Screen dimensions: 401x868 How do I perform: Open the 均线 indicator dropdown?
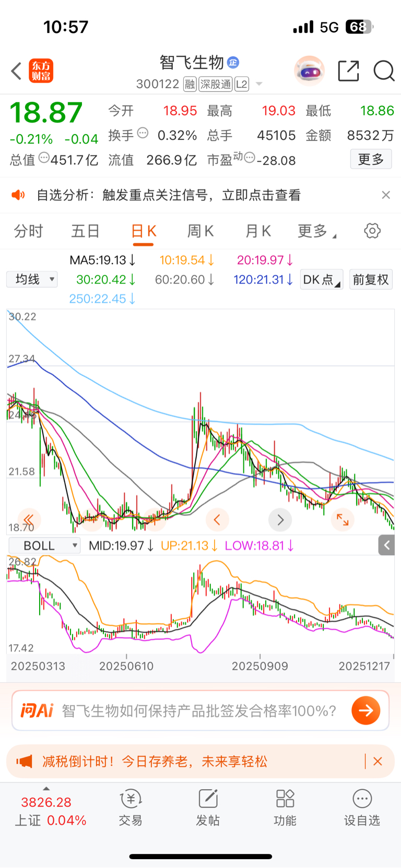tap(32, 279)
